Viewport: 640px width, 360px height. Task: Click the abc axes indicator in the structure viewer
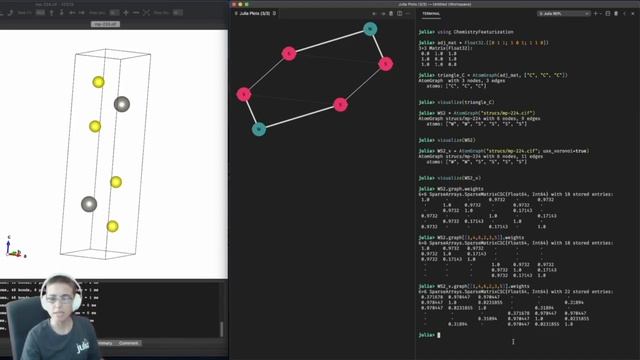pos(15,247)
